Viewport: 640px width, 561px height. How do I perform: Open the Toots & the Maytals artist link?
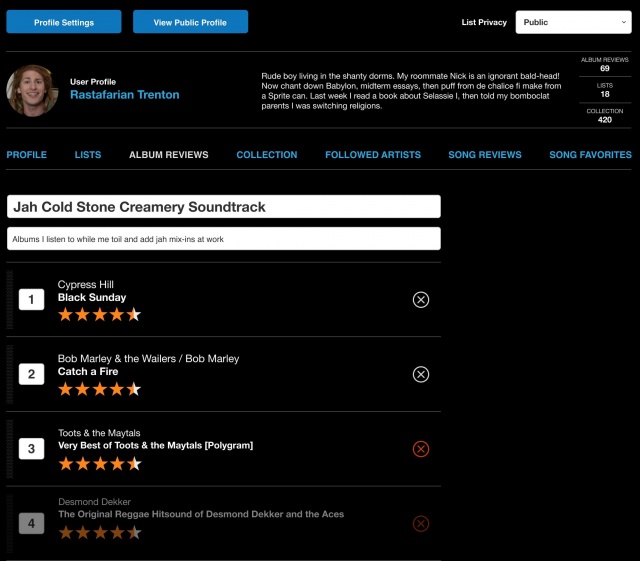pyautogui.click(x=99, y=433)
